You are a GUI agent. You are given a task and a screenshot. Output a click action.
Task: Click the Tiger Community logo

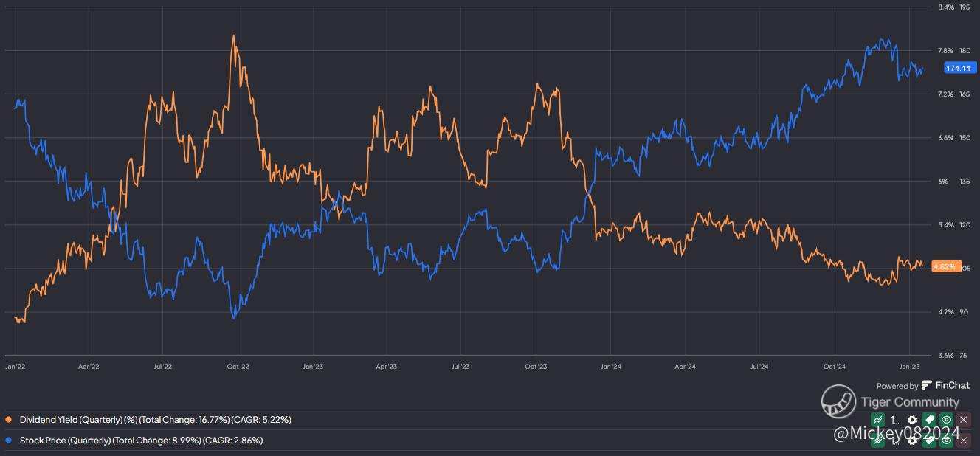pyautogui.click(x=839, y=402)
